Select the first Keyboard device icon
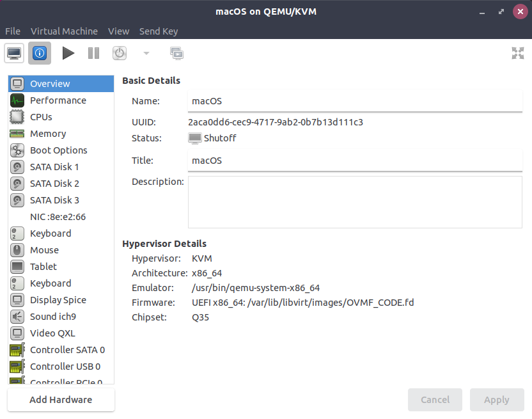532x419 pixels. tap(17, 233)
